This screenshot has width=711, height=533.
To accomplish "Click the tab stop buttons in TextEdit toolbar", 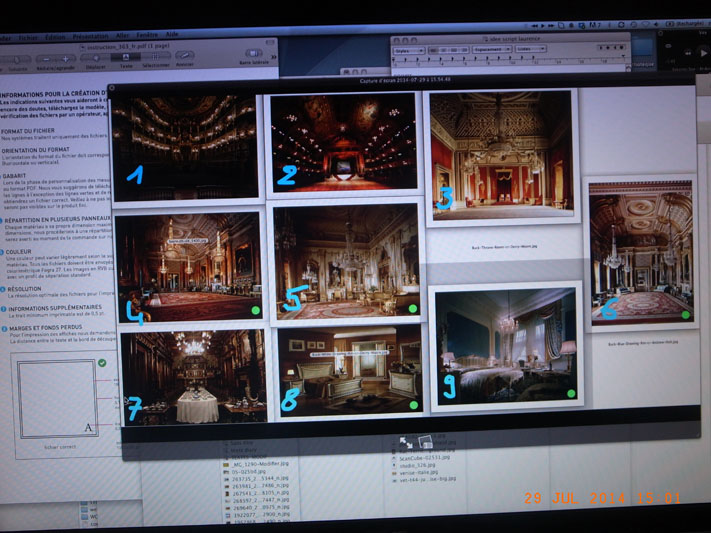I will (x=609, y=47).
